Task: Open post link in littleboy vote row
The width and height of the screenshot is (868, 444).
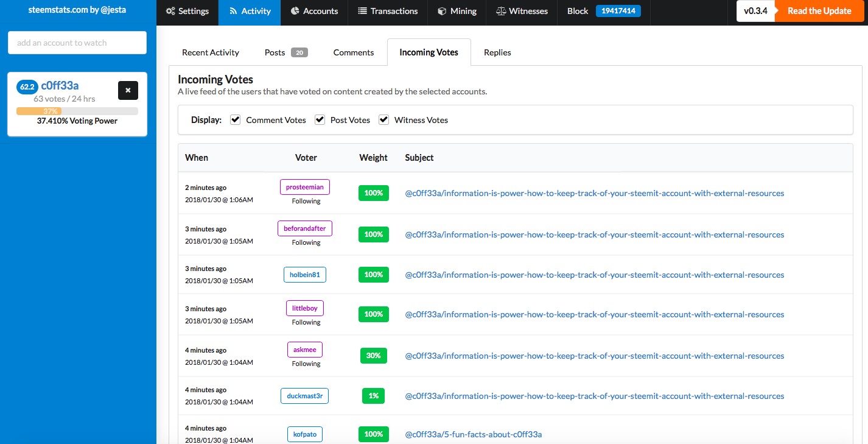Action: coord(595,314)
